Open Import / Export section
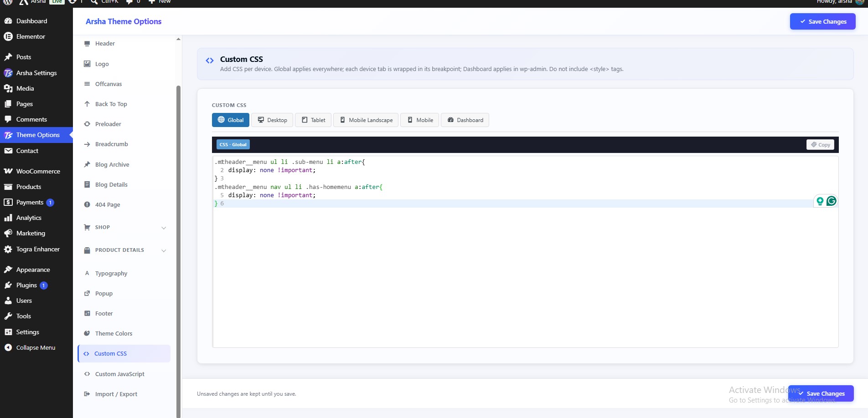868x418 pixels. point(116,394)
